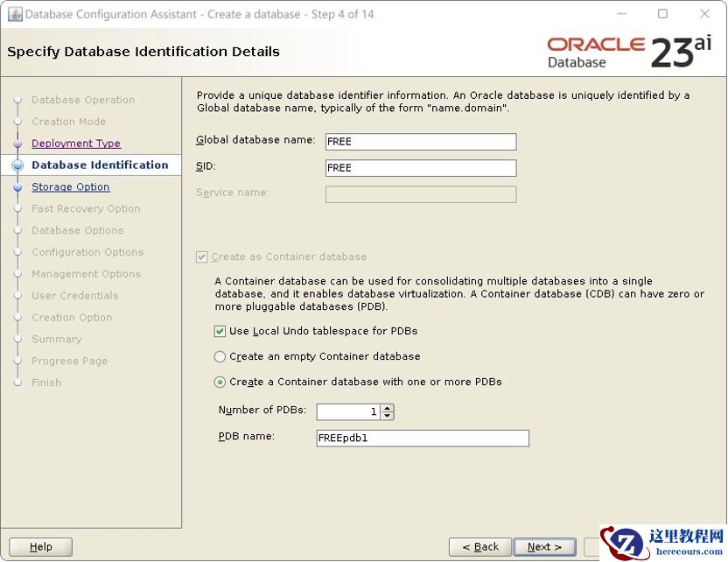This screenshot has height=562, width=728.
Task: Click the Help button
Action: click(41, 546)
